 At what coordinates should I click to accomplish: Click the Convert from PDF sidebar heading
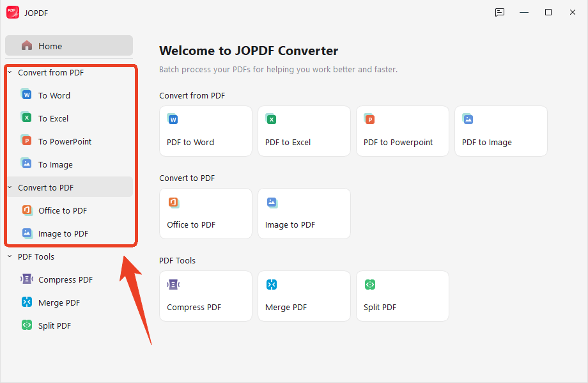click(x=51, y=72)
